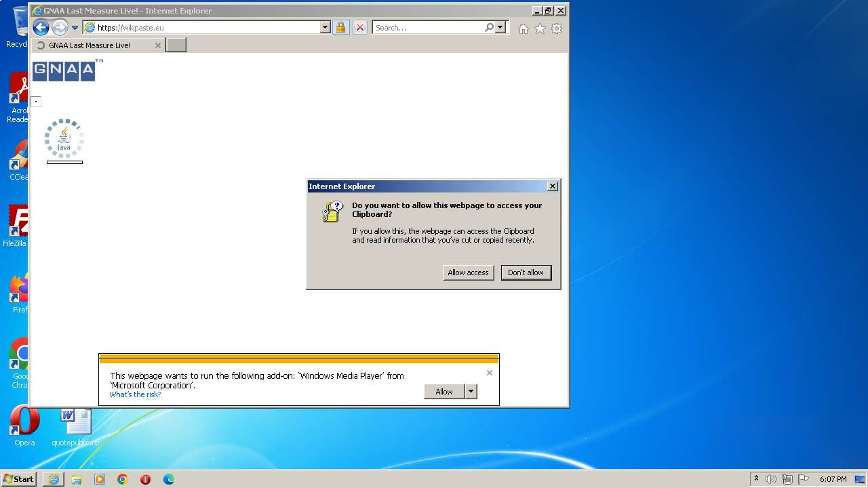
Task: Launch Windows Media Player from taskbar
Action: [x=100, y=479]
